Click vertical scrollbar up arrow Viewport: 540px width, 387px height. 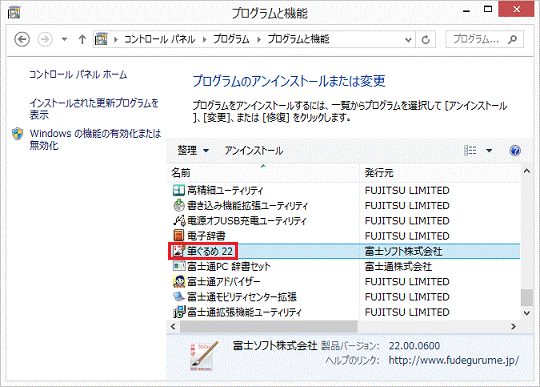[x=527, y=171]
